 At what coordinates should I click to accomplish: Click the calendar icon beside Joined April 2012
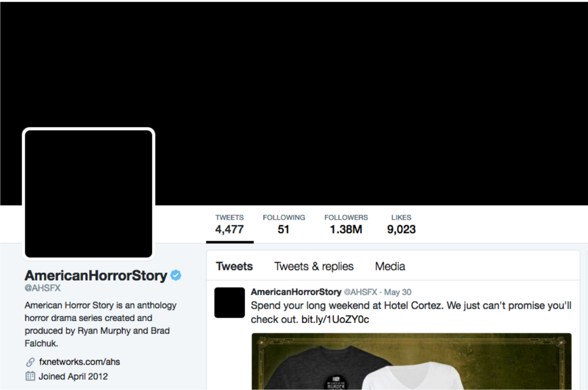coord(30,376)
